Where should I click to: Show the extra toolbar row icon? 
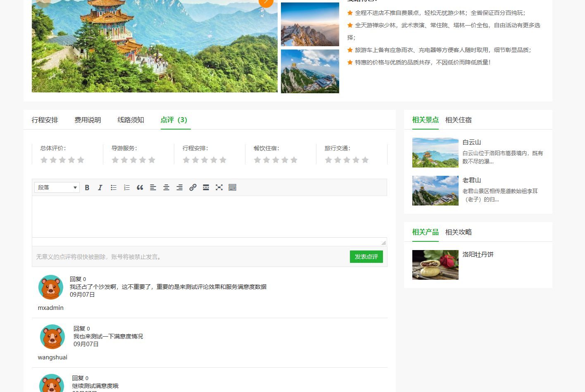coord(232,187)
